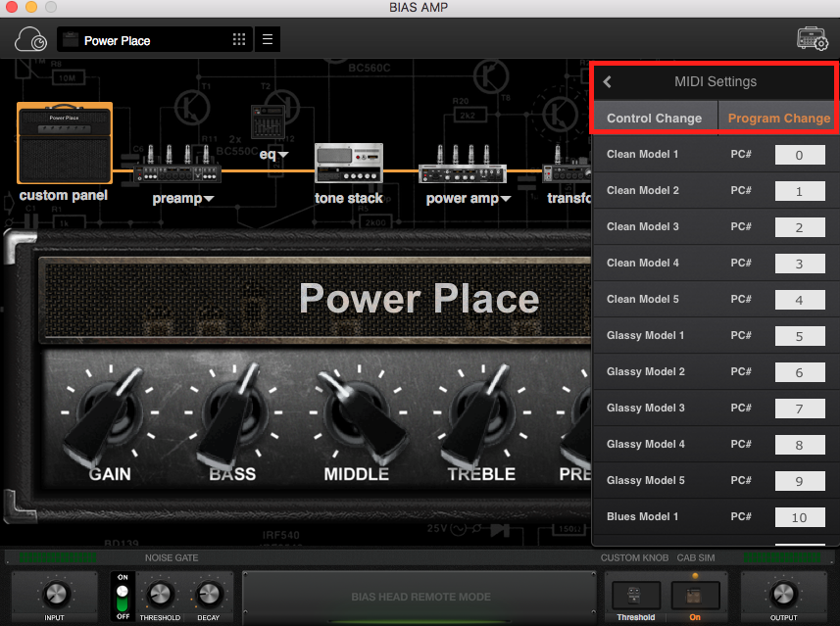
Task: Select the transformer module icon
Action: point(567,165)
